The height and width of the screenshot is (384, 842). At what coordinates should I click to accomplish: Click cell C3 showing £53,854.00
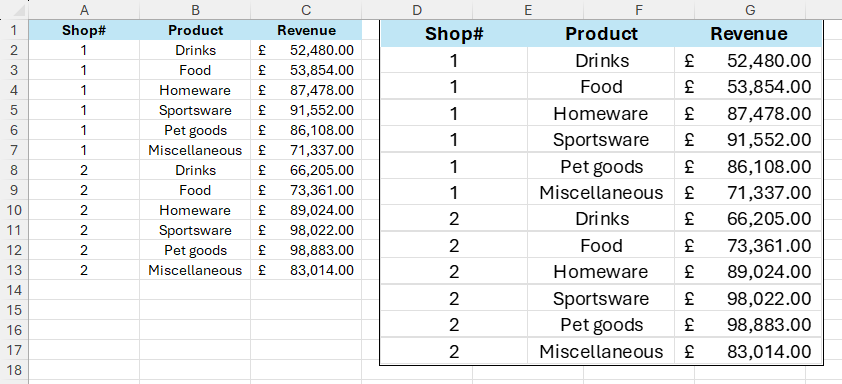coord(306,70)
